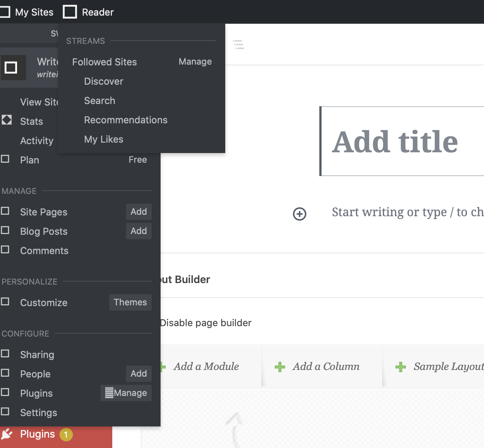The image size is (484, 448).
Task: Select My Likes in the Reader menu
Action: (103, 139)
